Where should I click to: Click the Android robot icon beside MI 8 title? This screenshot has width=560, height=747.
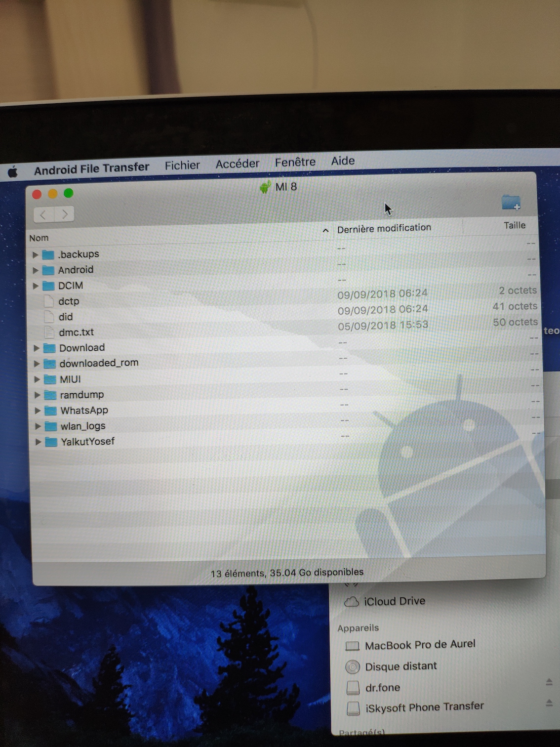coord(265,187)
